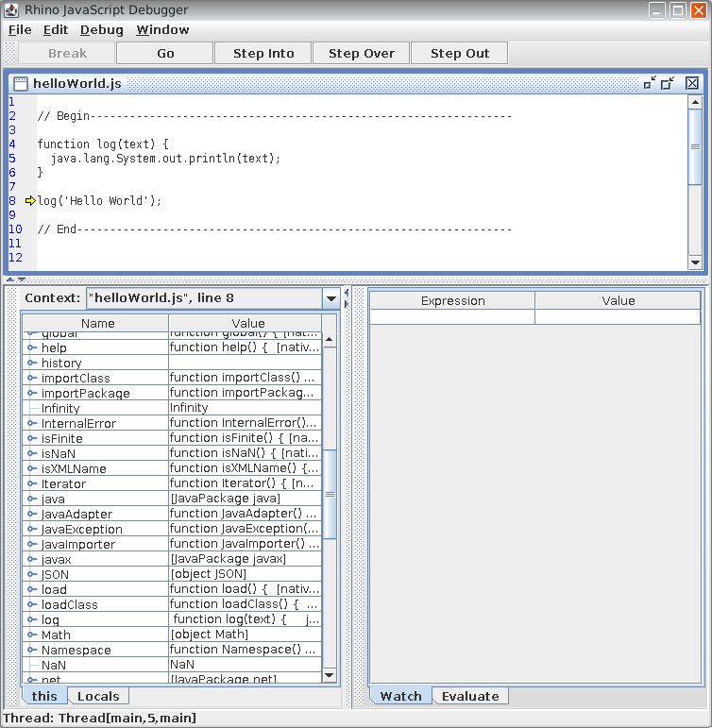712x728 pixels.
Task: Open the Context dropdown list
Action: [x=331, y=298]
